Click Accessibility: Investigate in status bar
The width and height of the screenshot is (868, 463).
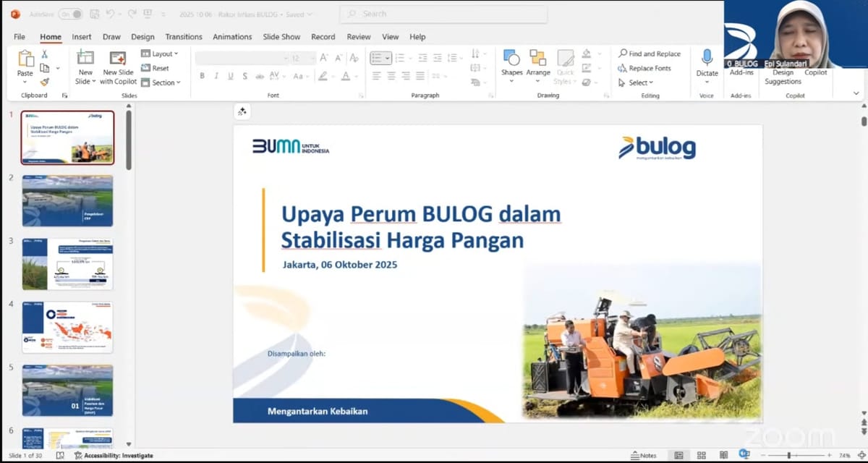point(114,455)
